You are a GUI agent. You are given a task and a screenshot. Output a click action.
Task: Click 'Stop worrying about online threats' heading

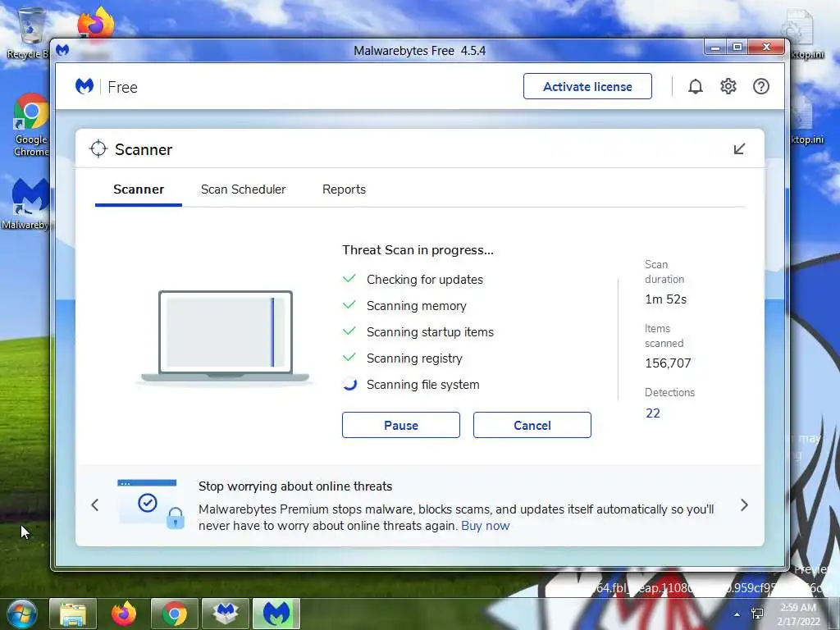295,486
